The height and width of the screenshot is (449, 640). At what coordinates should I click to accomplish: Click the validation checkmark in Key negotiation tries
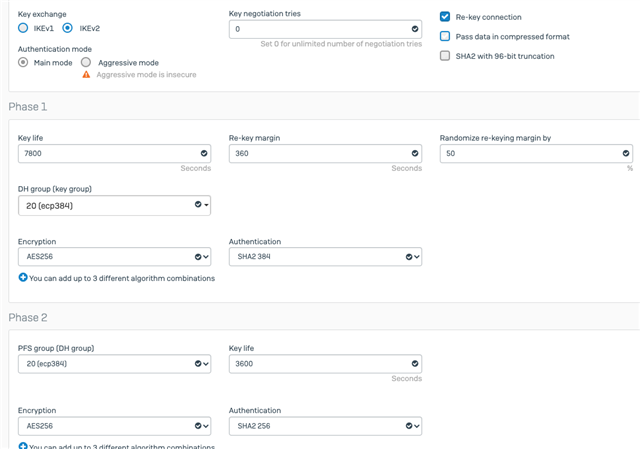tap(415, 29)
